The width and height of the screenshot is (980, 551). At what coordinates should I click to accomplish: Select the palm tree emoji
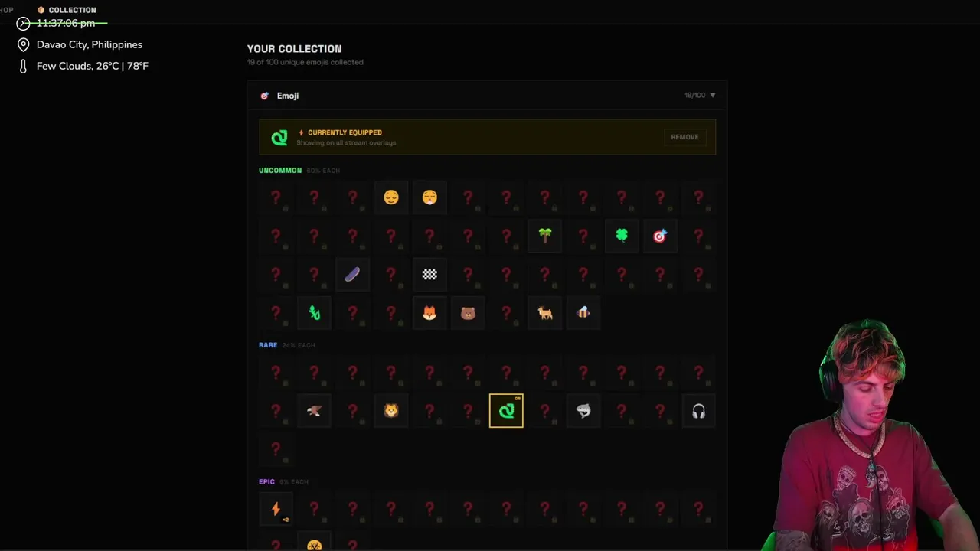click(544, 236)
